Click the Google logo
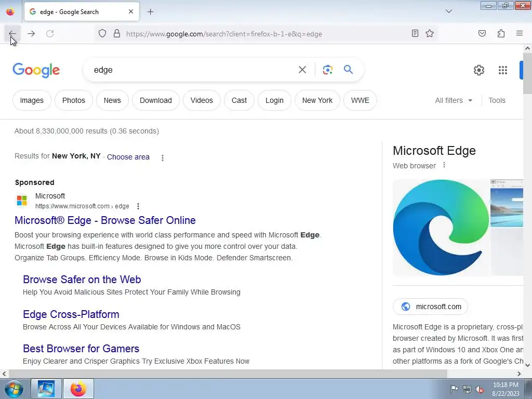 click(36, 70)
